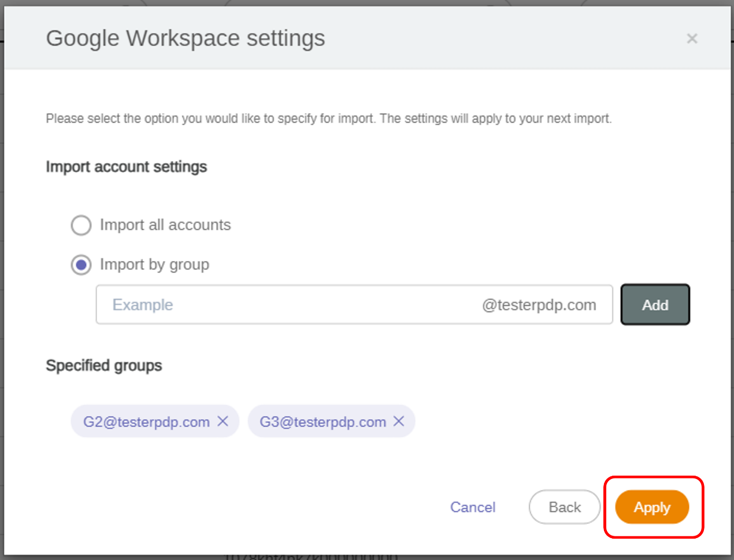This screenshot has height=560, width=734.
Task: Click the Cancel link
Action: [473, 507]
